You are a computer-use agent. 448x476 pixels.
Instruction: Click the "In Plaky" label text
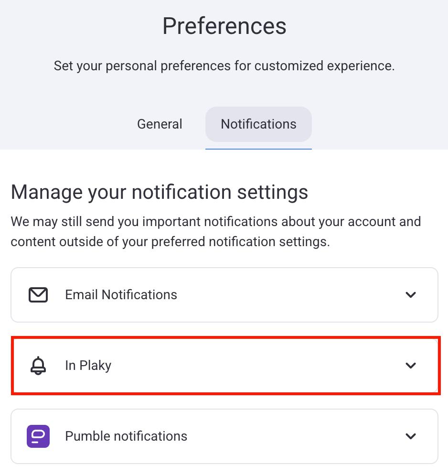[88, 366]
